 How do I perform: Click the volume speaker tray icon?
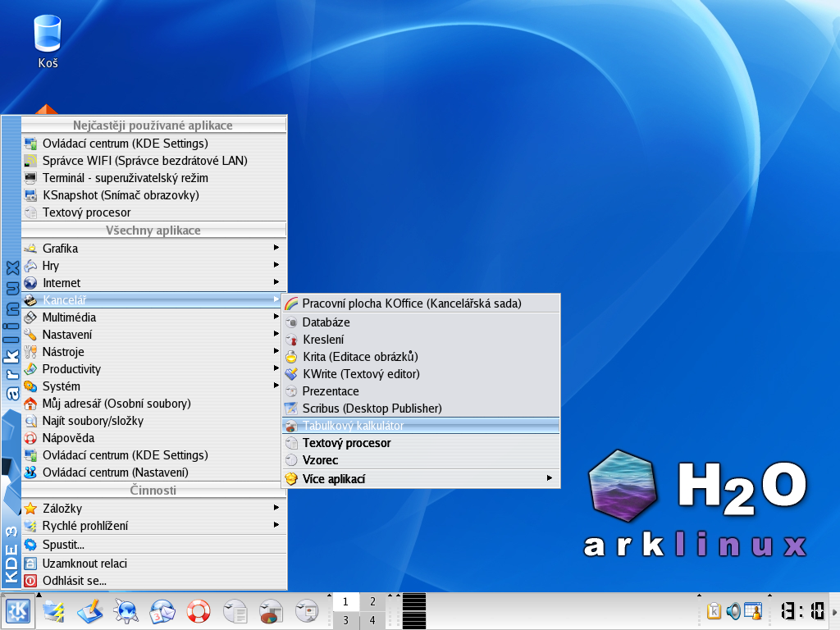(x=733, y=611)
